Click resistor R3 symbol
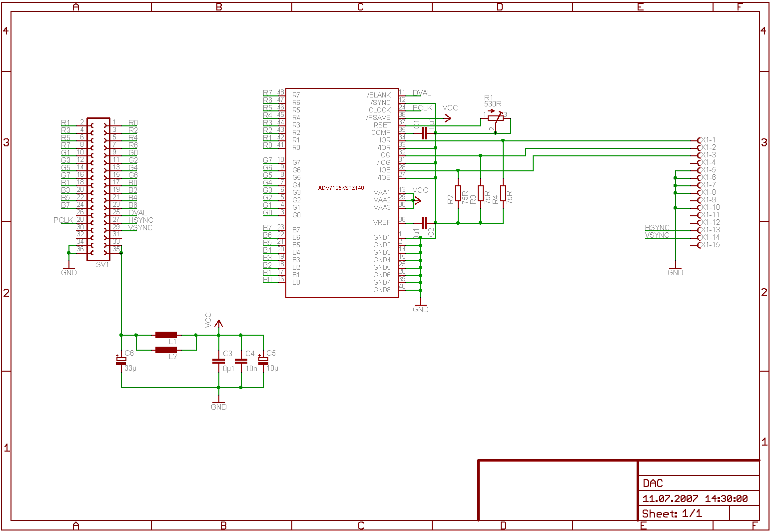The image size is (772, 532). 480,193
